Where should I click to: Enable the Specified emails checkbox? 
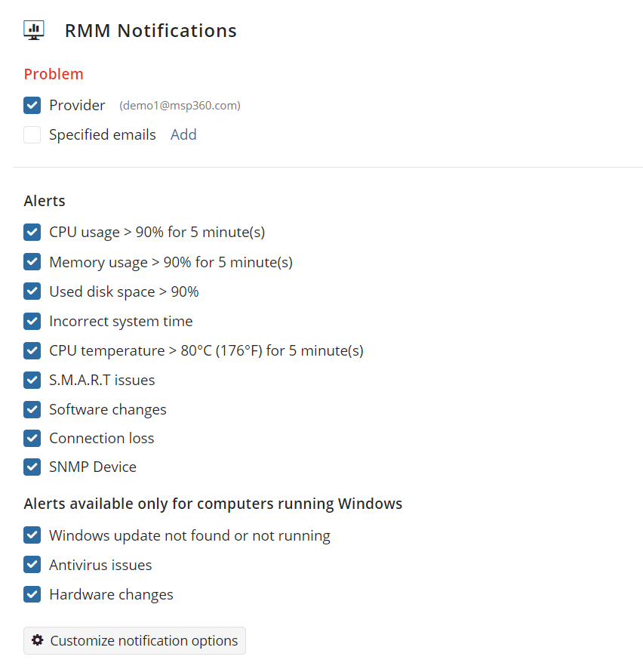point(32,134)
